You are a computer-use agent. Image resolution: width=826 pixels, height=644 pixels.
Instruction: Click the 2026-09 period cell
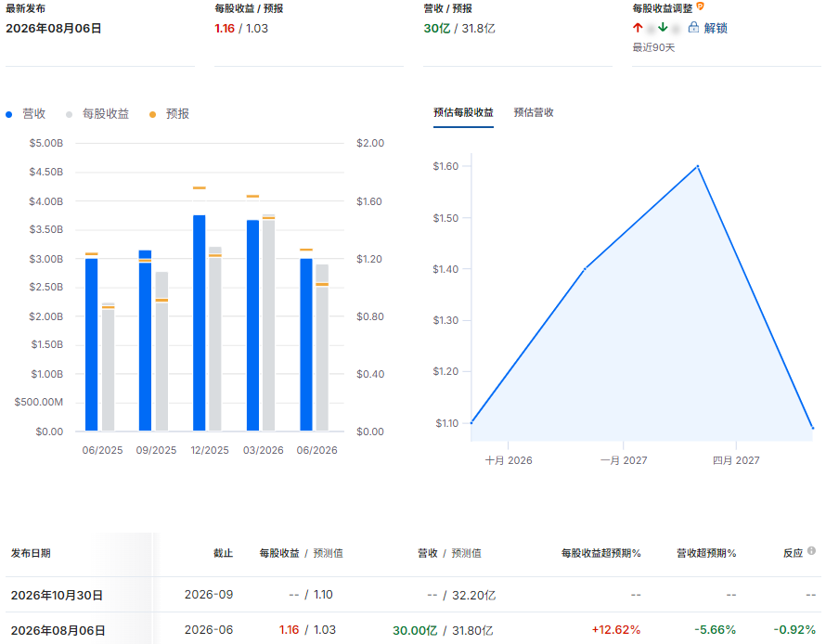[209, 595]
